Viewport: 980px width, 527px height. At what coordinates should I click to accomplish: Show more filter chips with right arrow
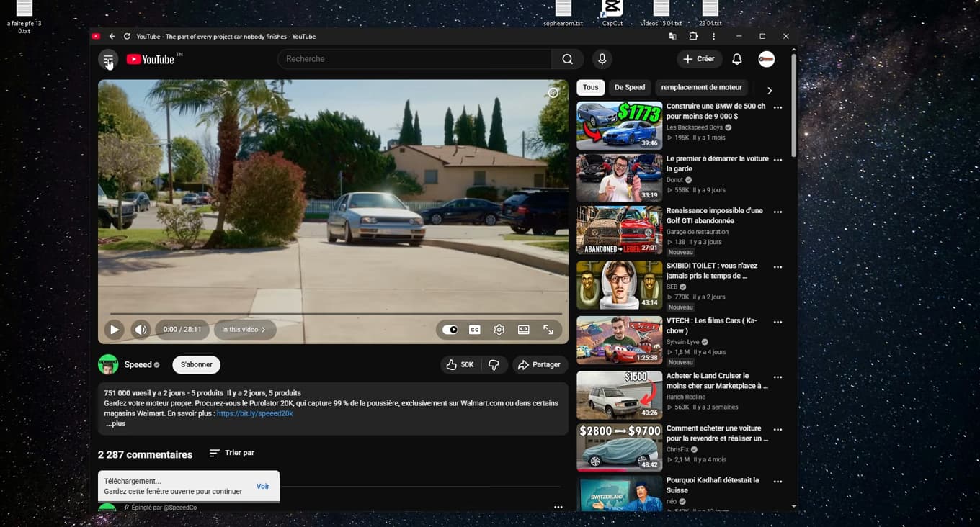[770, 91]
